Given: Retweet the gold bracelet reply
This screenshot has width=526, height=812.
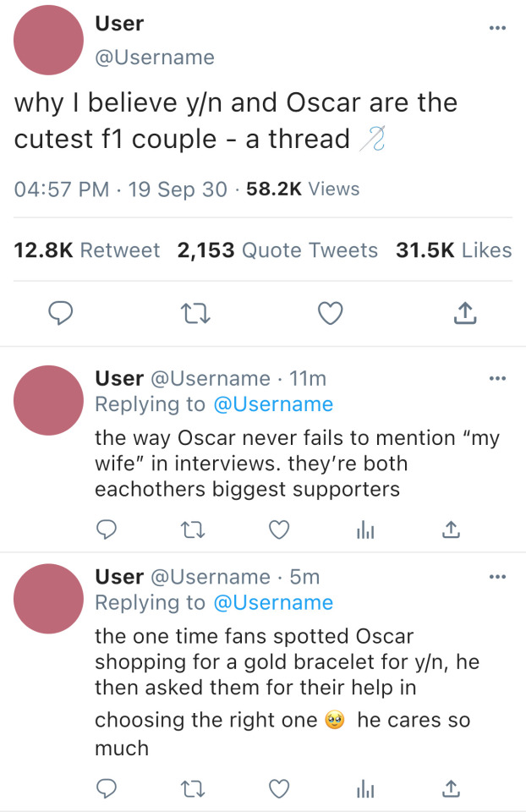Looking at the screenshot, I should coord(191,788).
